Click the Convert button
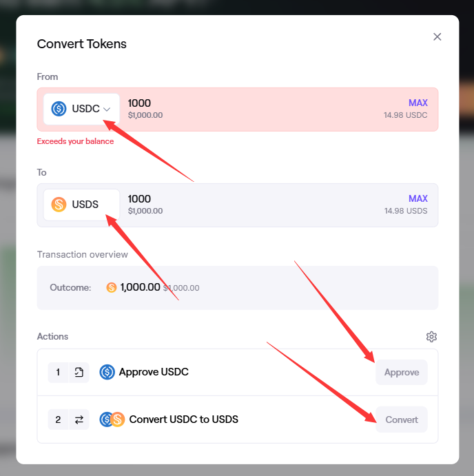This screenshot has height=476, width=474. click(x=402, y=420)
